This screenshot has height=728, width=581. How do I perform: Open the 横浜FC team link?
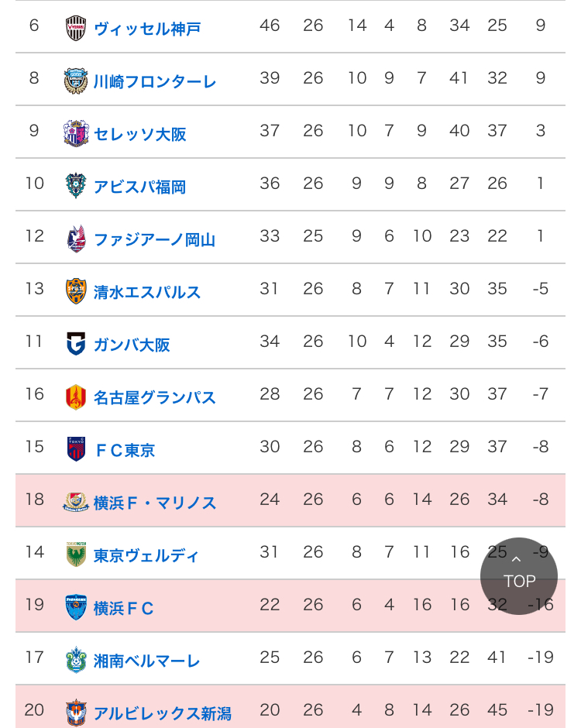(123, 608)
